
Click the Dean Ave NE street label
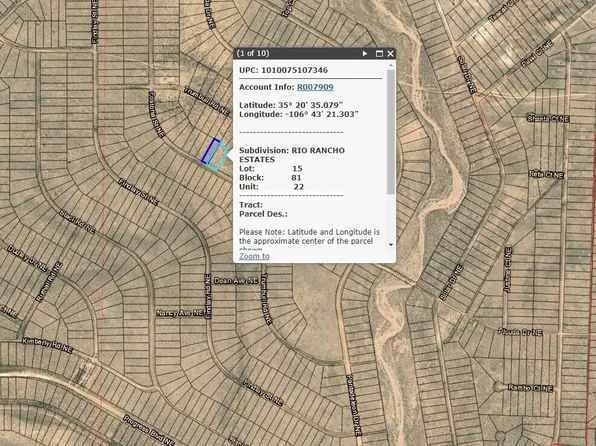[x=236, y=281]
